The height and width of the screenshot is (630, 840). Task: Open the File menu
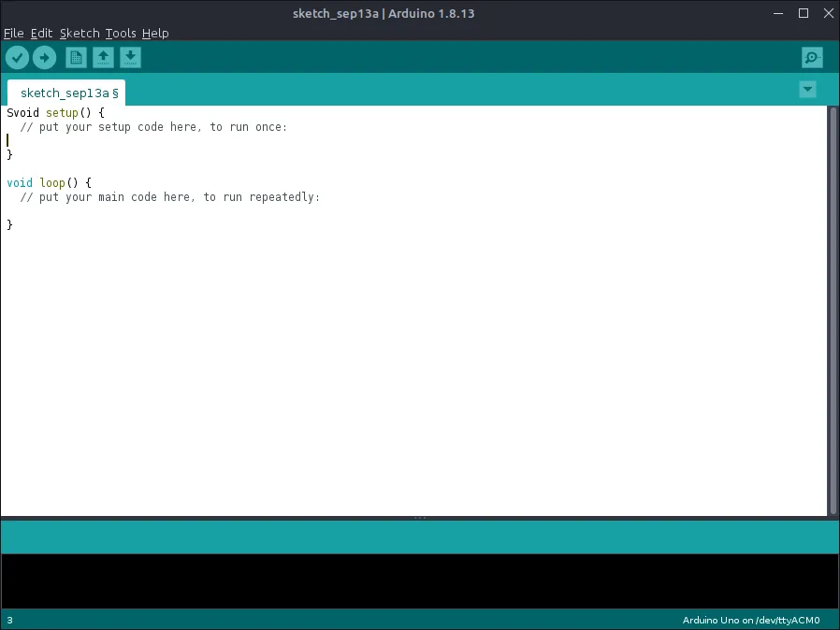pyautogui.click(x=14, y=33)
